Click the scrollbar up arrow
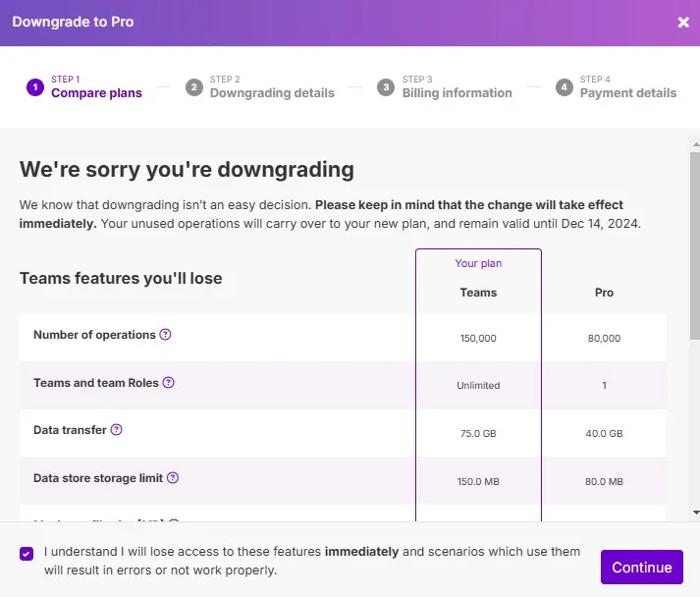700x597 pixels. [696, 144]
